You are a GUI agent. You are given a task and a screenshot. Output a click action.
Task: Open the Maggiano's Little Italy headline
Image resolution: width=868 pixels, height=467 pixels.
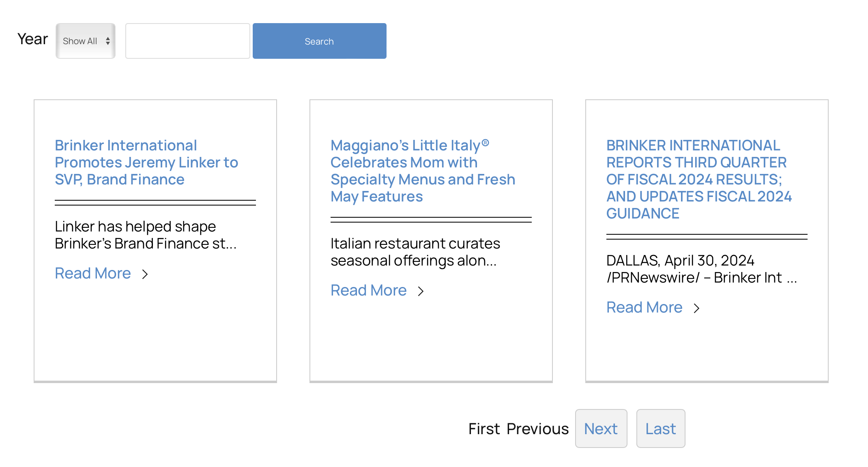point(422,171)
